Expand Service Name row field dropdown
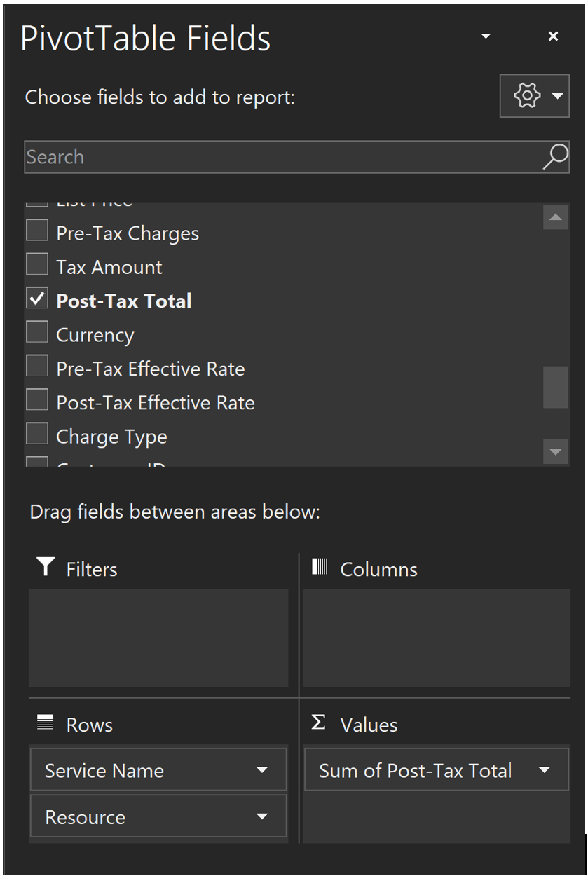This screenshot has width=588, height=876. click(x=262, y=770)
